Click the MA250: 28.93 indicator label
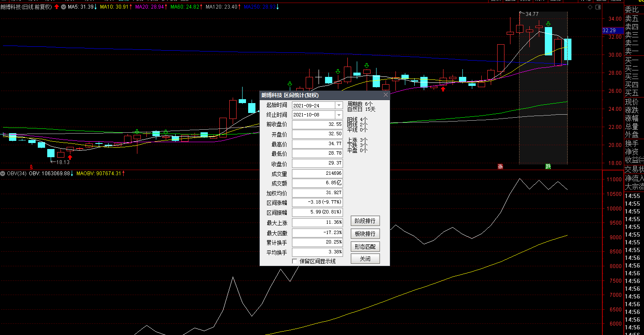644x335 pixels. [x=260, y=7]
